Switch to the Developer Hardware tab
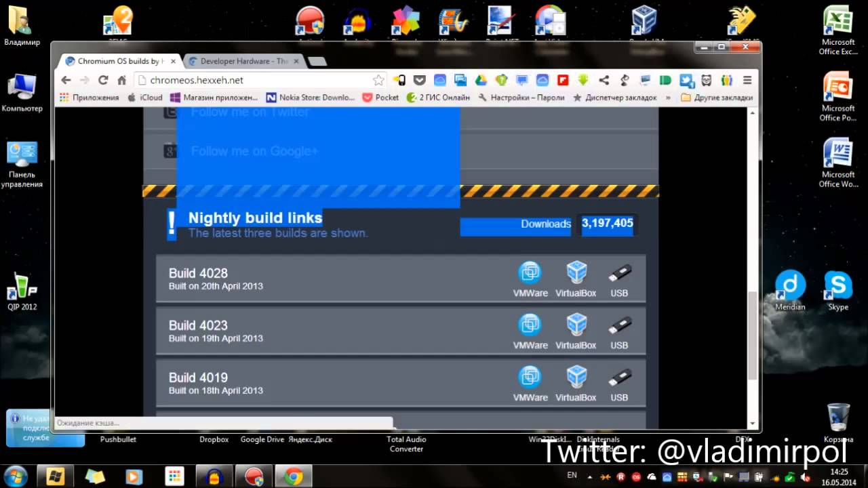The height and width of the screenshot is (488, 868). pyautogui.click(x=243, y=61)
